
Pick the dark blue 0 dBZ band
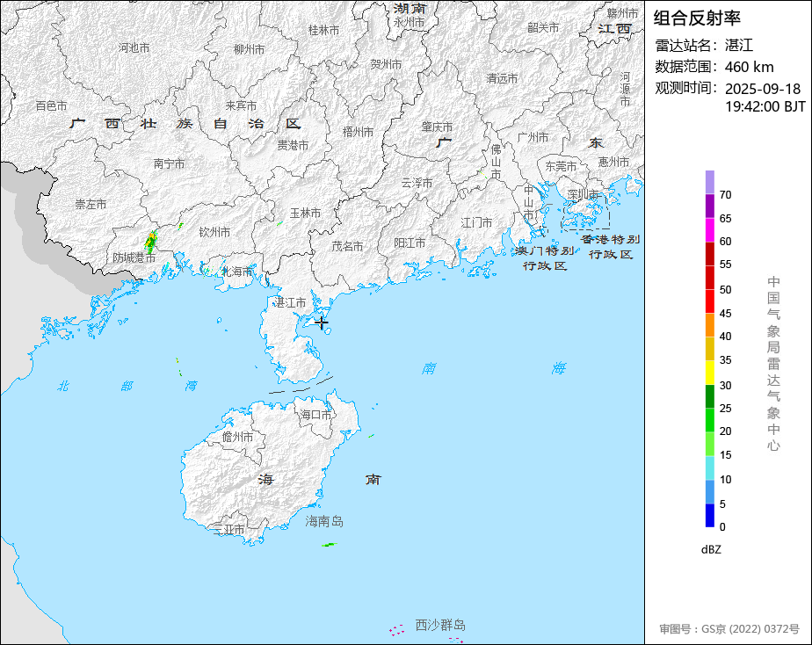point(709,515)
